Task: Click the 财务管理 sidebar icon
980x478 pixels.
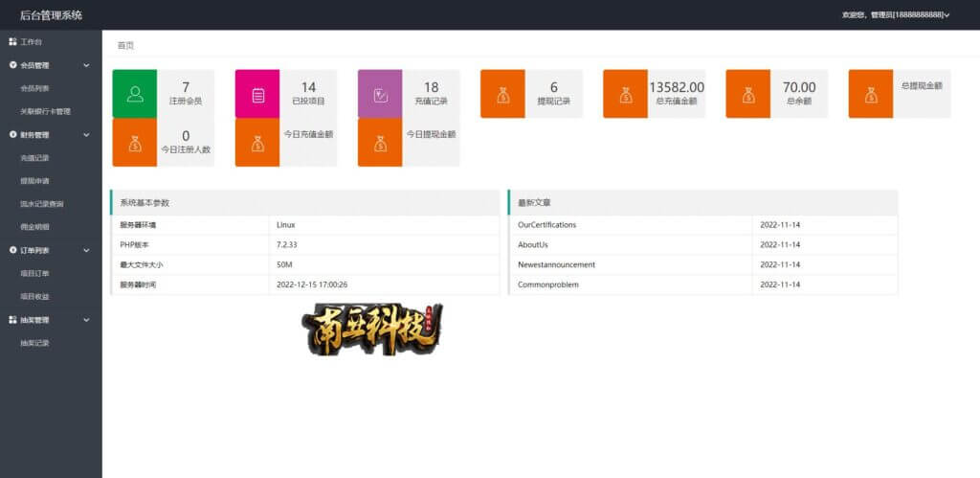Action: click(13, 134)
